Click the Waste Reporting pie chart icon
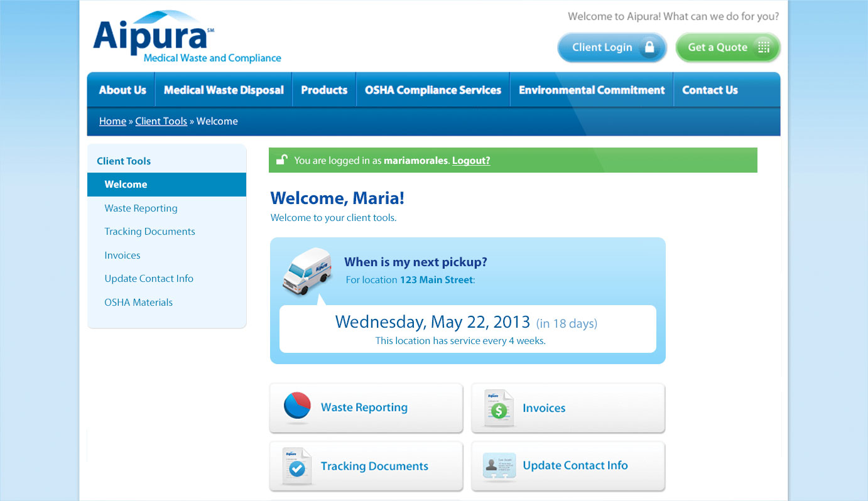 click(x=297, y=406)
